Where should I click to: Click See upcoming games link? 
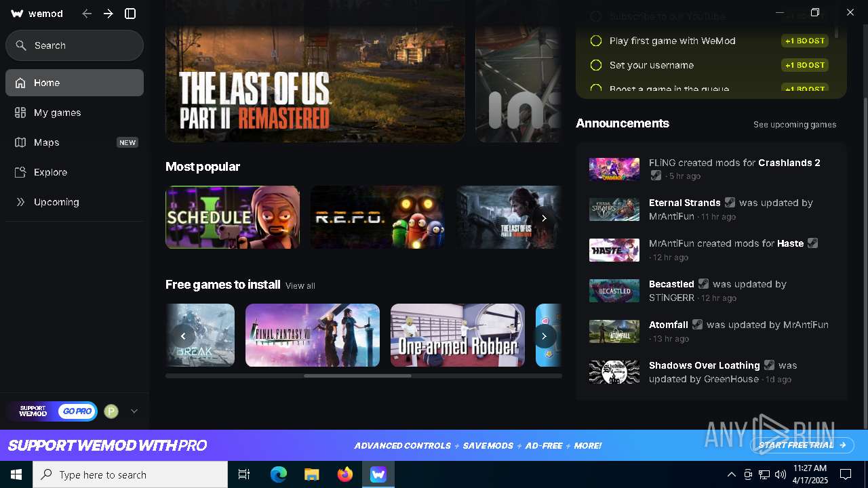795,125
